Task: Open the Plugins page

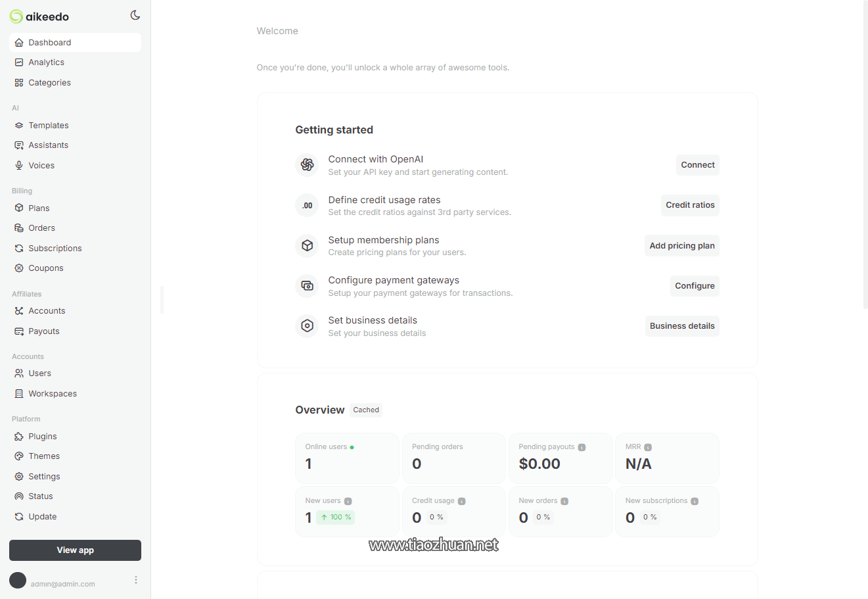Action: pos(42,437)
